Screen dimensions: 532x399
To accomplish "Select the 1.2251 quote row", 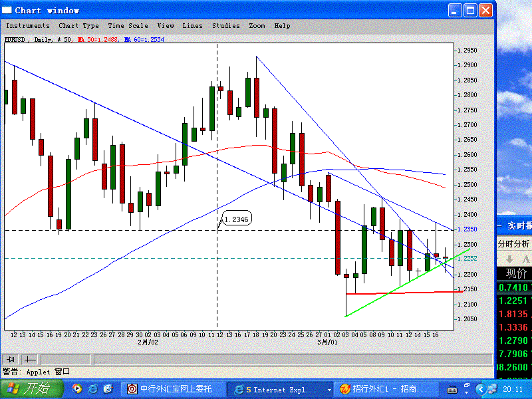I will [514, 301].
